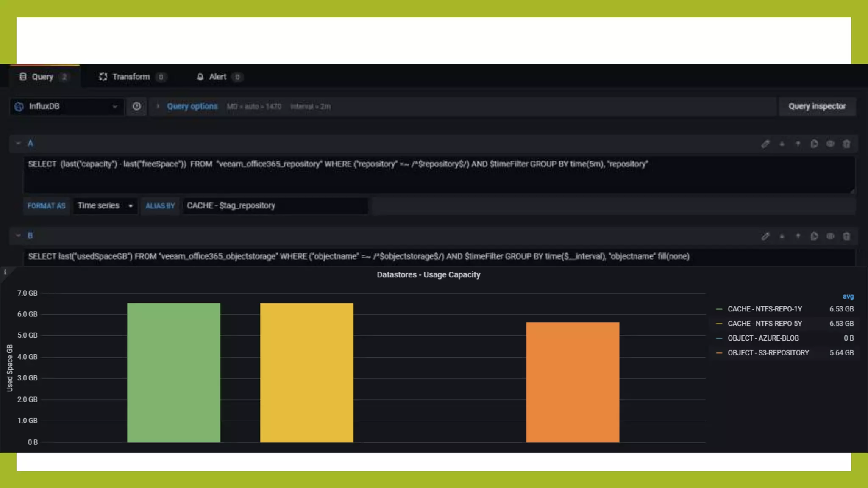Toggle OBJECT - S3-REPOSITORY legend series
This screenshot has height=488, width=868.
768,353
